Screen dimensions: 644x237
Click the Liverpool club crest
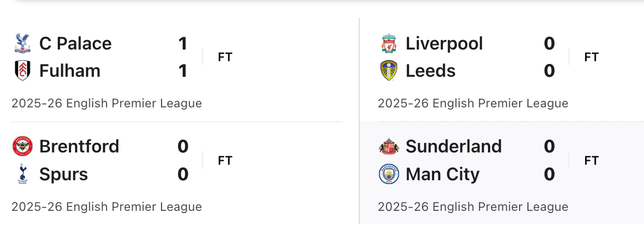tap(389, 43)
